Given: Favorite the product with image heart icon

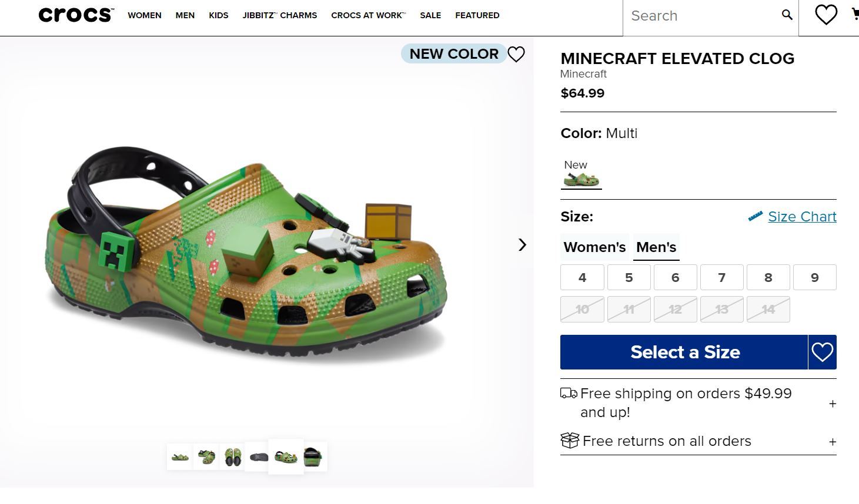Looking at the screenshot, I should click(x=516, y=54).
